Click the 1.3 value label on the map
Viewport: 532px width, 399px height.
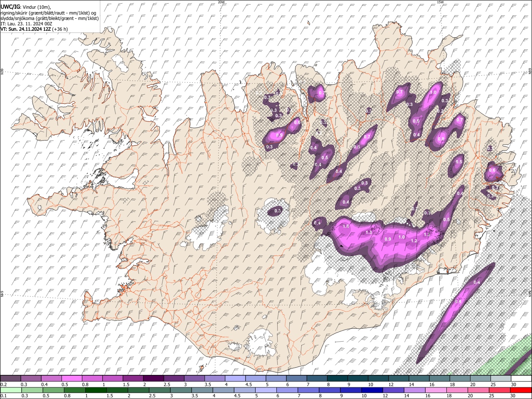point(368,232)
